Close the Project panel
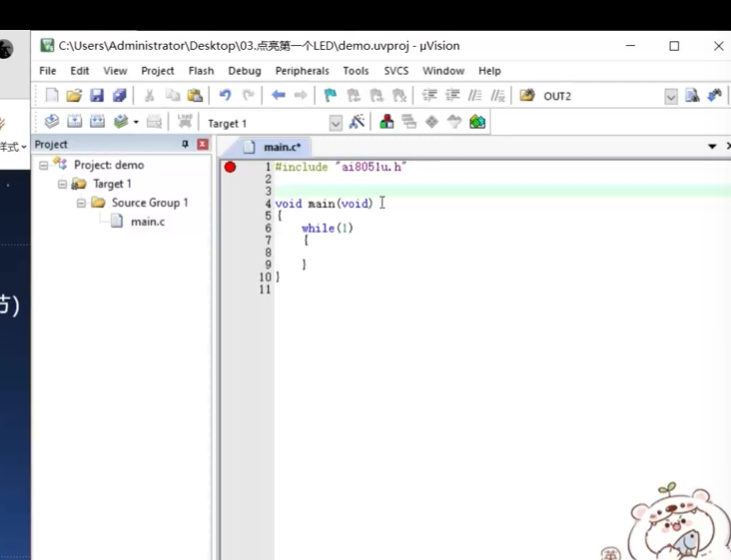The width and height of the screenshot is (731, 560). point(203,145)
